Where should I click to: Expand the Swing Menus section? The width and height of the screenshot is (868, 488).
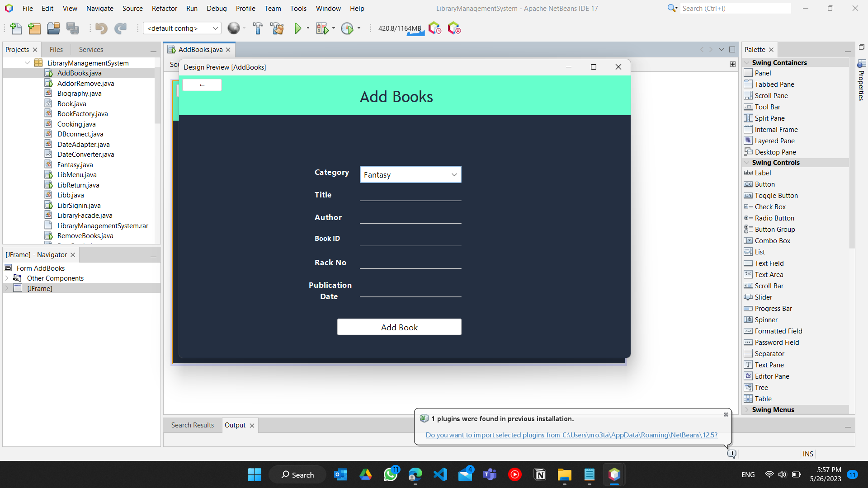[746, 409]
